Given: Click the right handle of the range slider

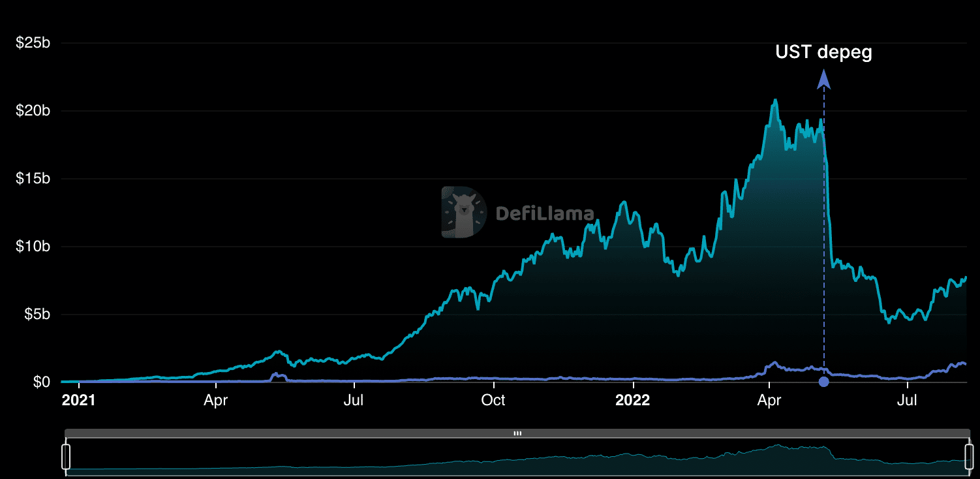Looking at the screenshot, I should tap(969, 457).
